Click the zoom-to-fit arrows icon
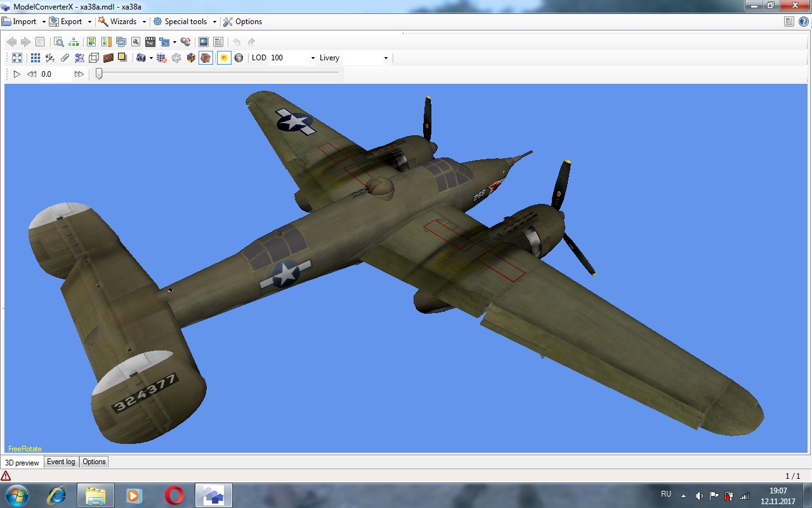The image size is (812, 508). pyautogui.click(x=17, y=58)
